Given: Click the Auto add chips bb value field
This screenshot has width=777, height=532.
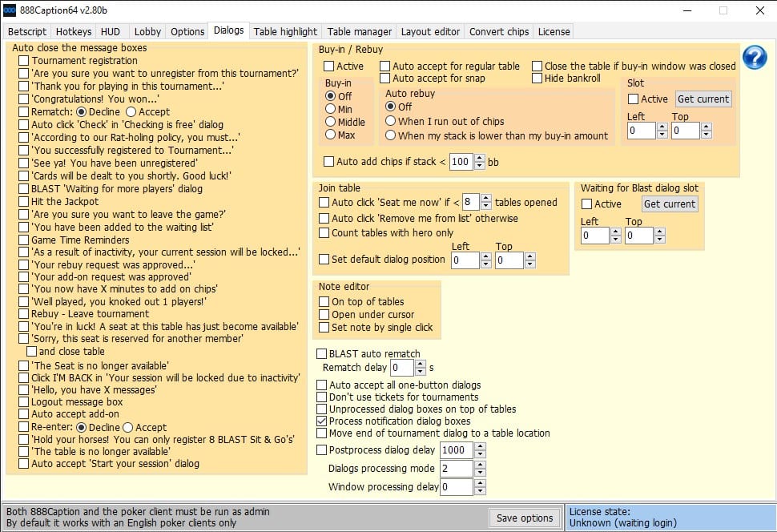Looking at the screenshot, I should click(462, 162).
